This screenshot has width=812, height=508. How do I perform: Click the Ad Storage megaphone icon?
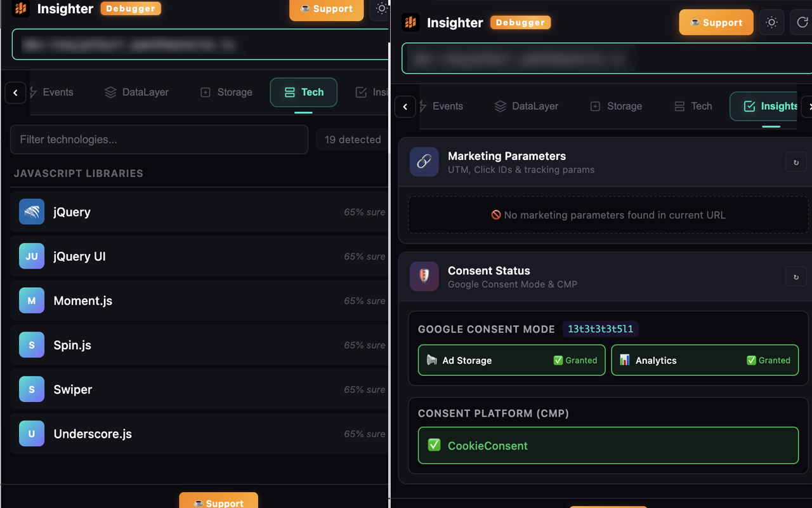tap(432, 360)
